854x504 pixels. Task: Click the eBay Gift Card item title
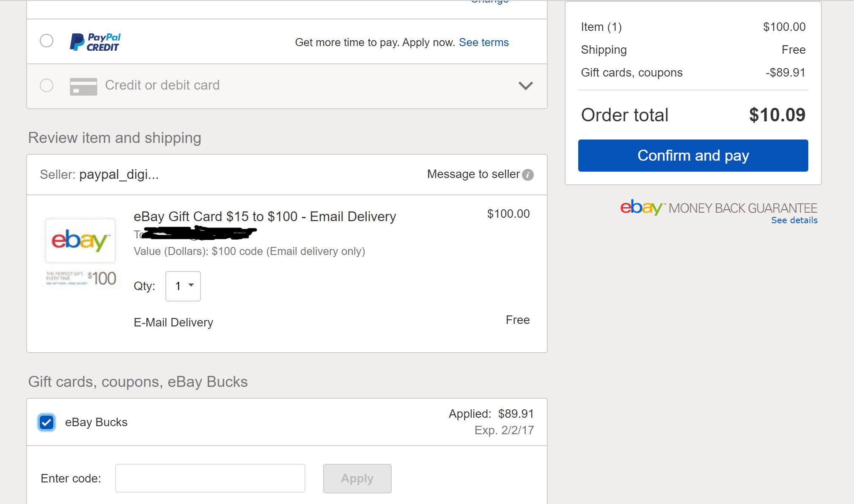click(265, 216)
